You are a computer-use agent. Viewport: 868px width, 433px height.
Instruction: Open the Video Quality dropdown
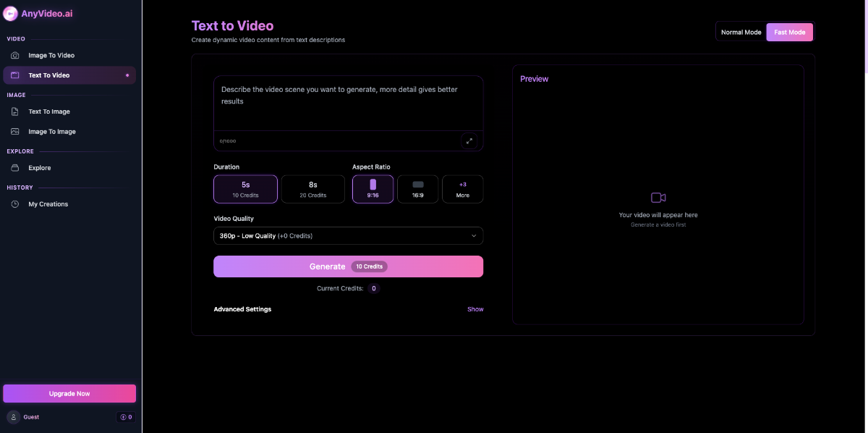click(x=349, y=236)
